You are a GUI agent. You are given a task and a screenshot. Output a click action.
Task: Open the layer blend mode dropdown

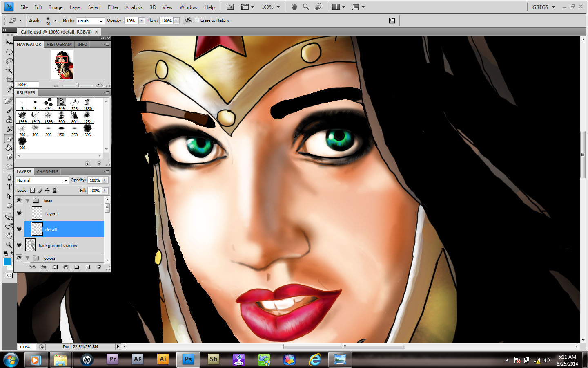(x=42, y=180)
